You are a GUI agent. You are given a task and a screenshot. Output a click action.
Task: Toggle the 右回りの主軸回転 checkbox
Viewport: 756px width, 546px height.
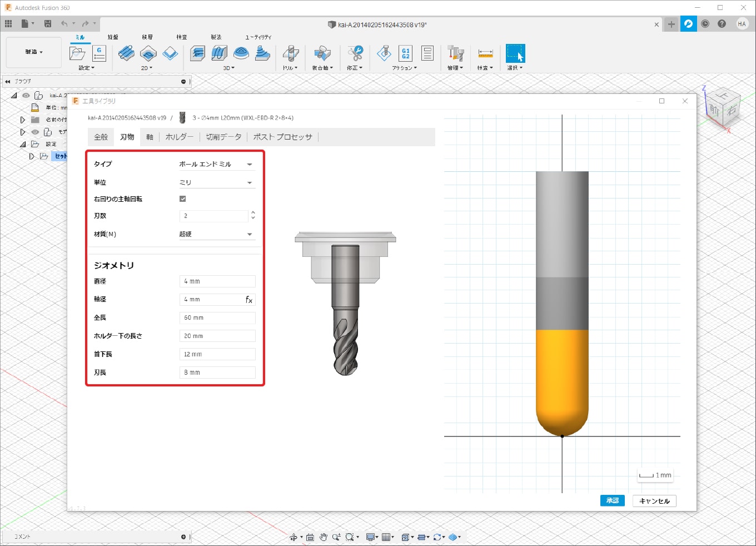183,199
